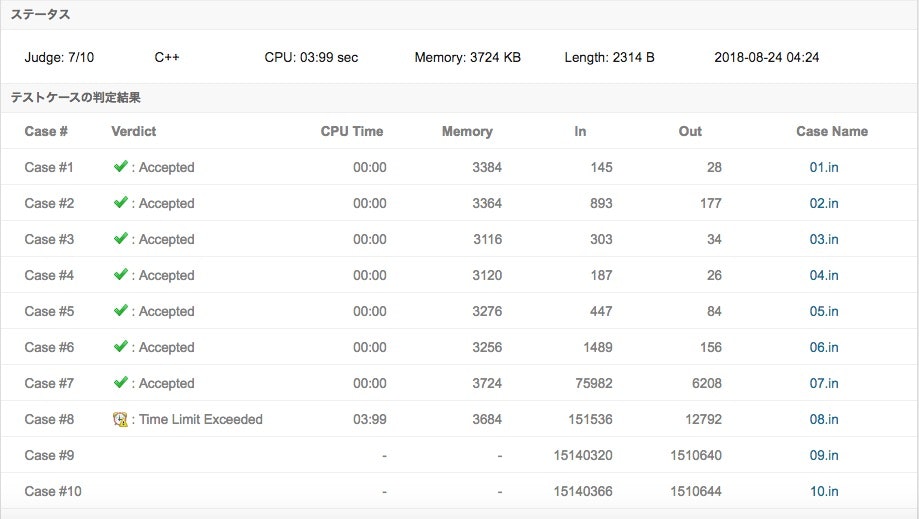Open the 08.in case file link
The width and height of the screenshot is (919, 519).
point(823,419)
